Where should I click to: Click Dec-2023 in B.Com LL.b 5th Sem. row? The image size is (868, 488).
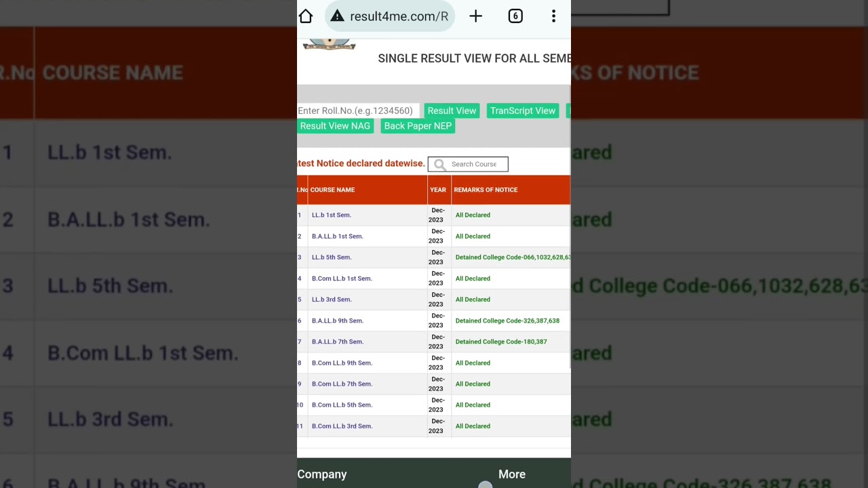tap(437, 405)
